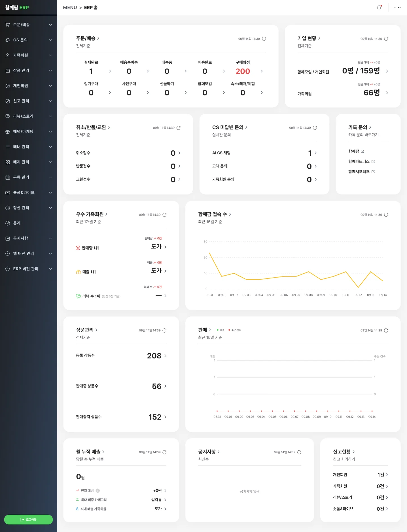The width and height of the screenshot is (407, 532).
Task: Click the 주문 건수 legend red dot
Action: [229, 330]
